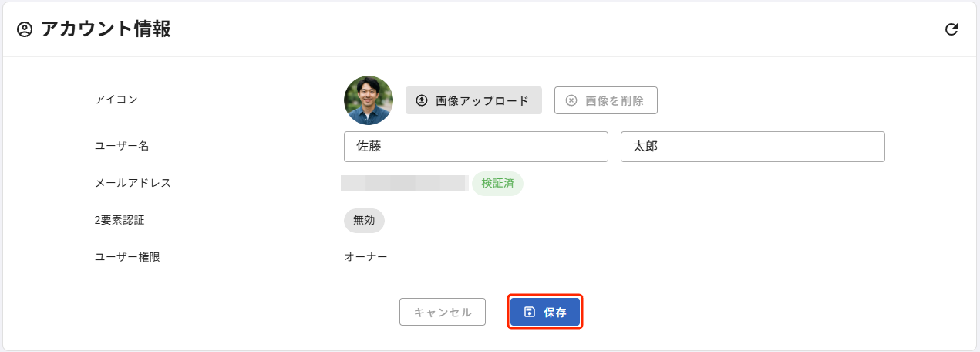
Task: Click the ユーザー権限 row label
Action: [x=127, y=257]
